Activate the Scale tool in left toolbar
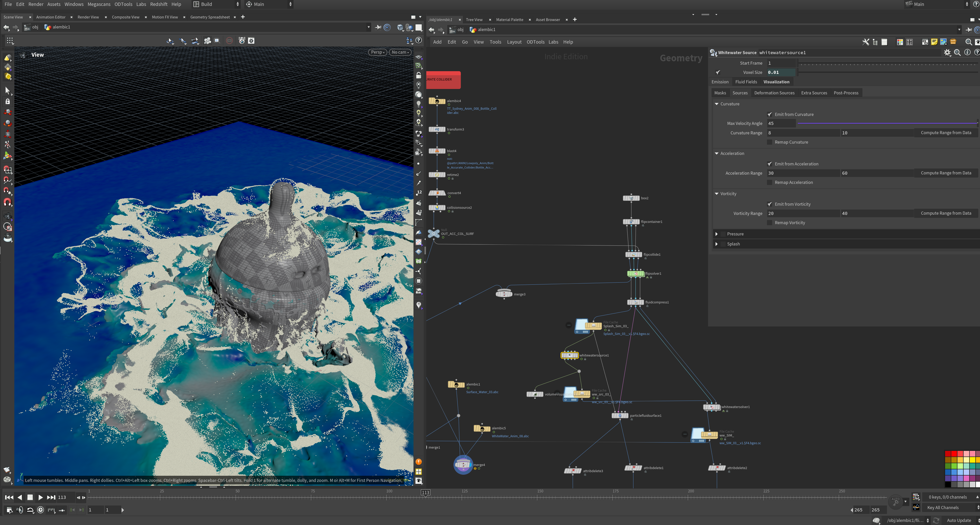This screenshot has height=525, width=980. [x=8, y=134]
